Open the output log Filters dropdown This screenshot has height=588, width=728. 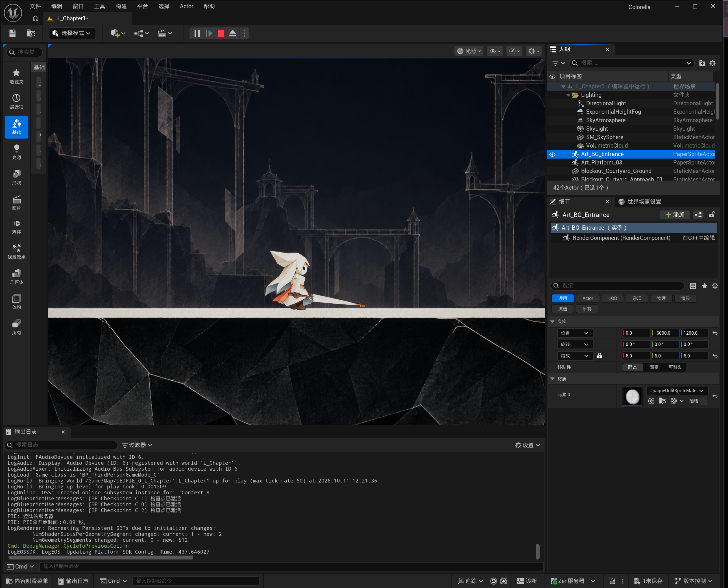[137, 445]
